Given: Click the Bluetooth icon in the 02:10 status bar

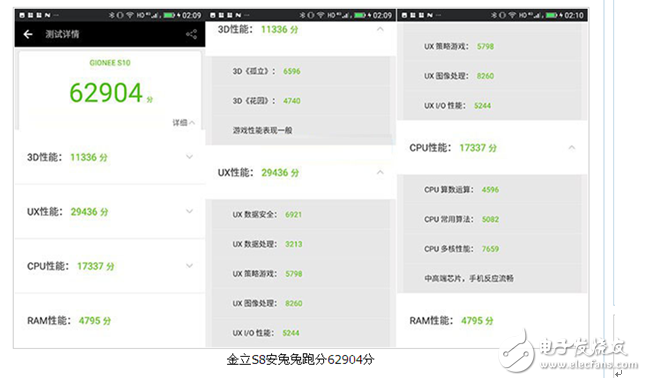Looking at the screenshot, I should tap(493, 15).
